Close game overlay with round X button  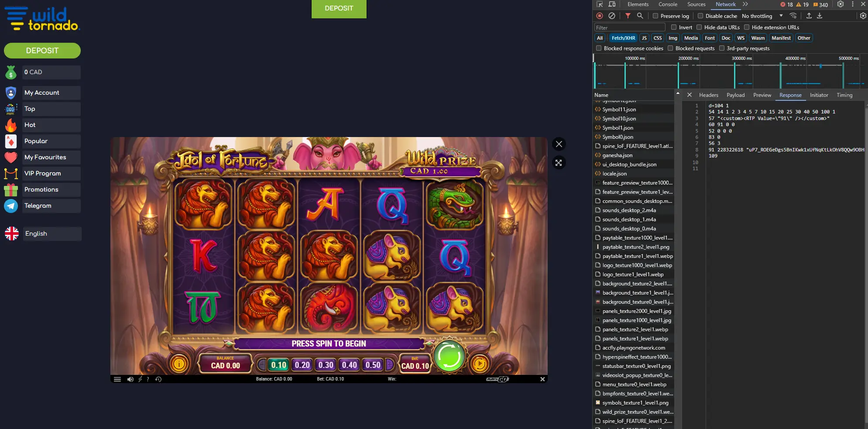click(559, 144)
